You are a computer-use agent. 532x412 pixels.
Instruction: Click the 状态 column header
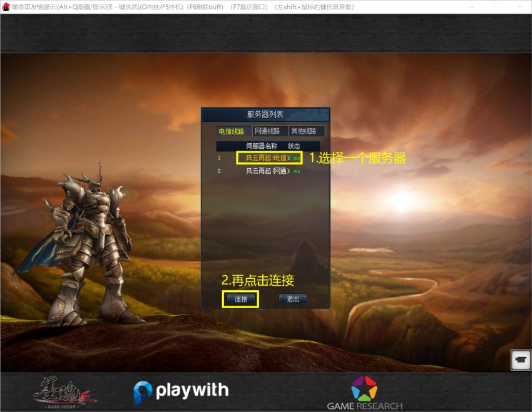[x=294, y=146]
